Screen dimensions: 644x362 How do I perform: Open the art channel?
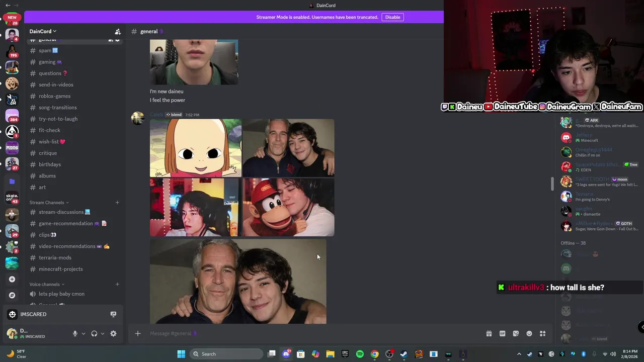pyautogui.click(x=74, y=187)
